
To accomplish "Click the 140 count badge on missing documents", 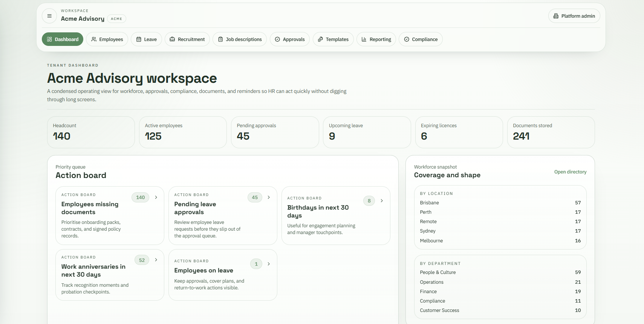I will click(141, 198).
